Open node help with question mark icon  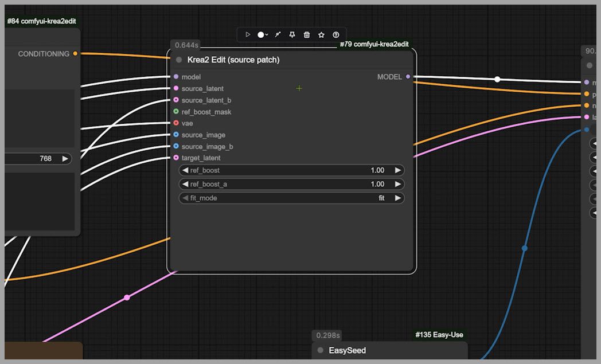(335, 34)
